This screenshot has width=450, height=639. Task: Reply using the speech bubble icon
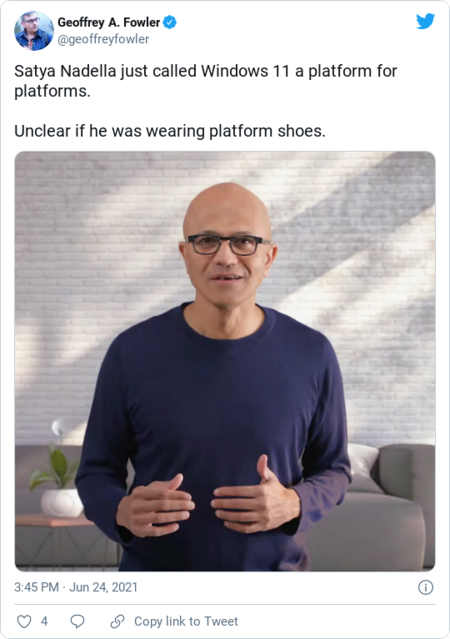point(77,621)
